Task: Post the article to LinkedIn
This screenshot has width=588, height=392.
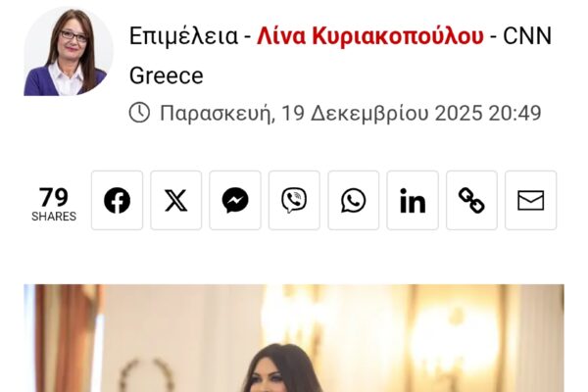Action: coord(413,200)
